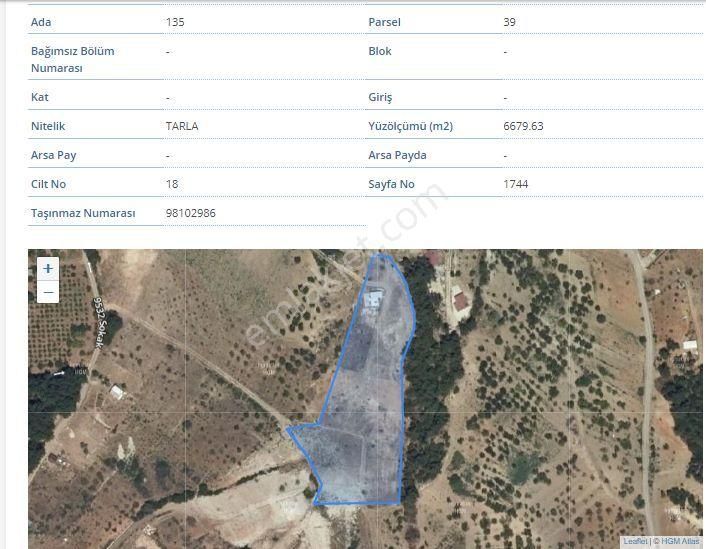Click the Giriş field label
The width and height of the screenshot is (706, 549).
[380, 97]
